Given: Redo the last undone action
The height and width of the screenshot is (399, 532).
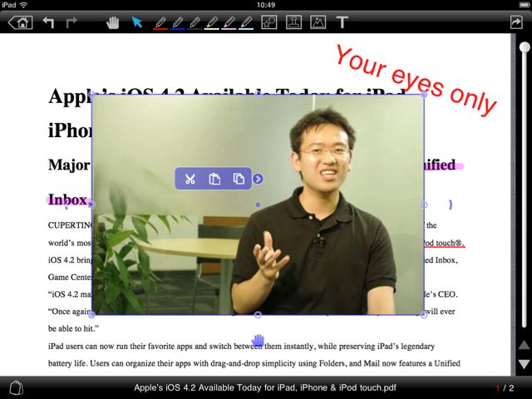Looking at the screenshot, I should click(x=71, y=22).
